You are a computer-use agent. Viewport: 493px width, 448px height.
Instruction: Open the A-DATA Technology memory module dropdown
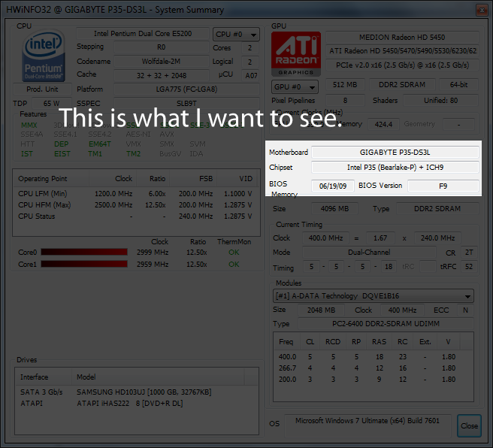point(374,296)
